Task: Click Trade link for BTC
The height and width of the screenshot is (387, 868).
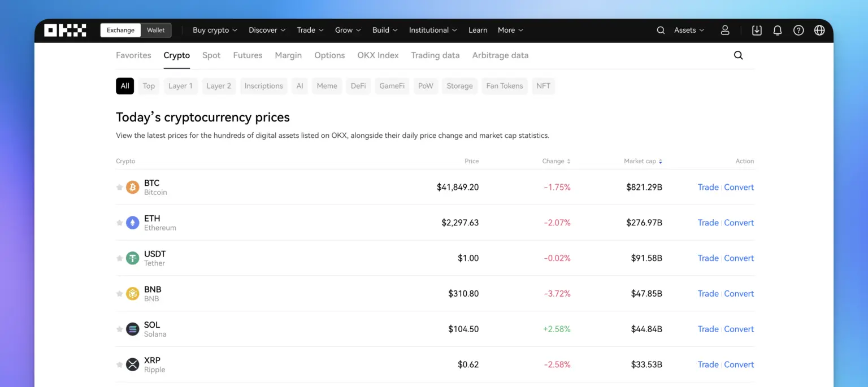Action: point(708,187)
